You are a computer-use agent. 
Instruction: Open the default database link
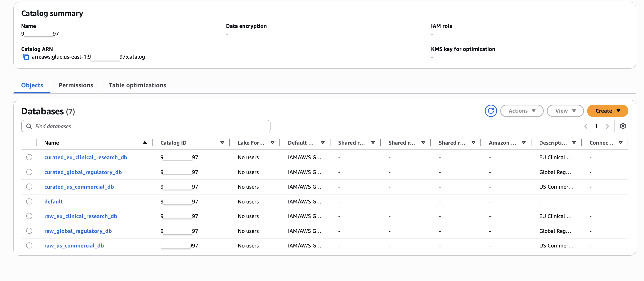point(54,202)
